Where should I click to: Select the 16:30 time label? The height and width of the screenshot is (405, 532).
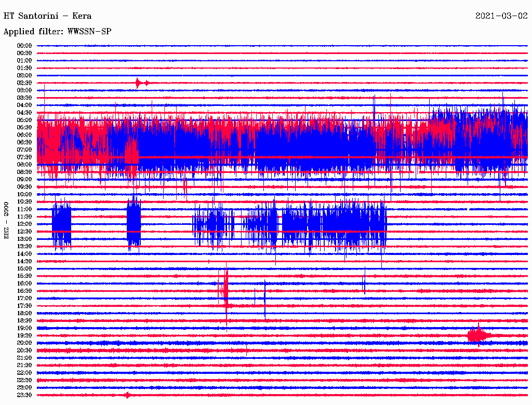tap(24, 291)
